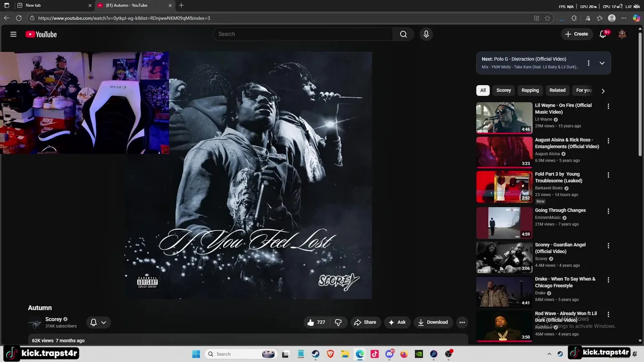Image resolution: width=644 pixels, height=362 pixels.
Task: Click the search magnifier button
Action: pyautogui.click(x=404, y=34)
